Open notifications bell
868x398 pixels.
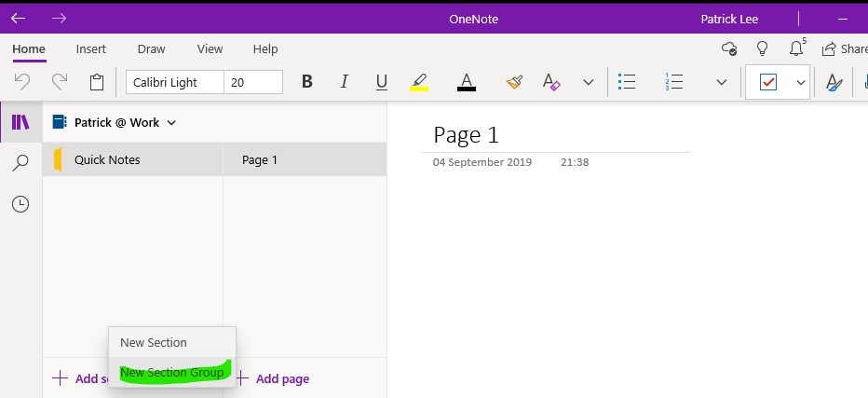pos(796,48)
